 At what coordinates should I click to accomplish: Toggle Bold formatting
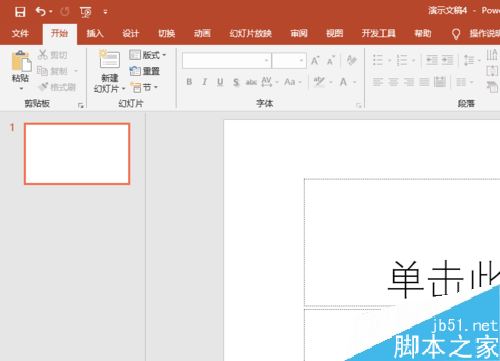(x=189, y=82)
